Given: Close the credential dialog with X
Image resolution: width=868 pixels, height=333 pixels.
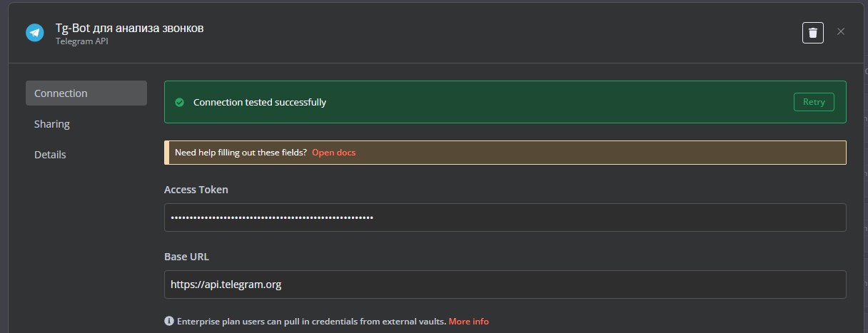Looking at the screenshot, I should [x=841, y=31].
